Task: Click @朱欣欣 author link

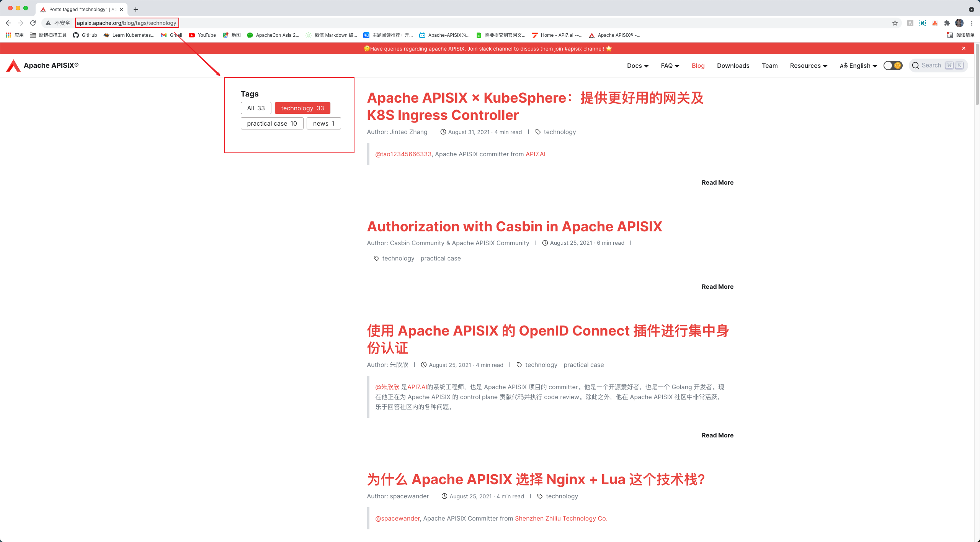Action: (387, 387)
